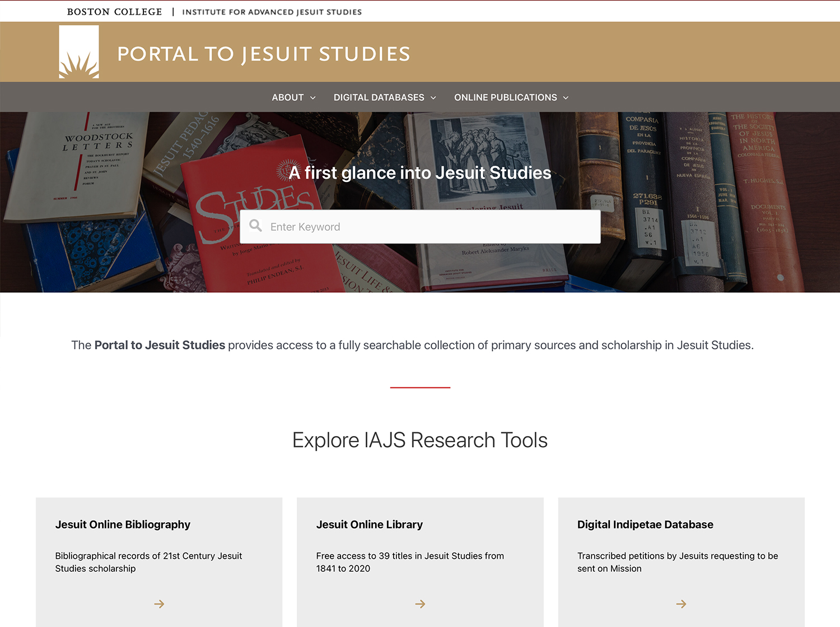Image resolution: width=840 pixels, height=627 pixels.
Task: Click arrow under Digital Indipetae Database
Action: [x=681, y=604]
